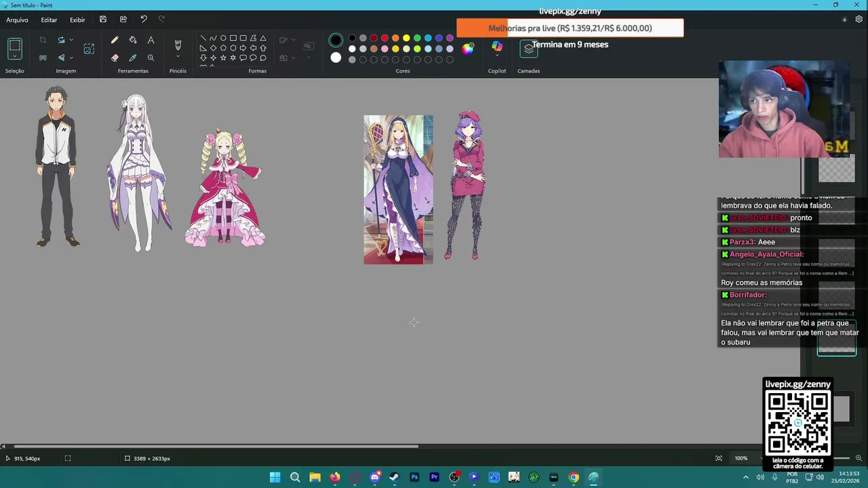Image resolution: width=868 pixels, height=488 pixels.
Task: Open File Explorer from taskbar
Action: tap(315, 477)
